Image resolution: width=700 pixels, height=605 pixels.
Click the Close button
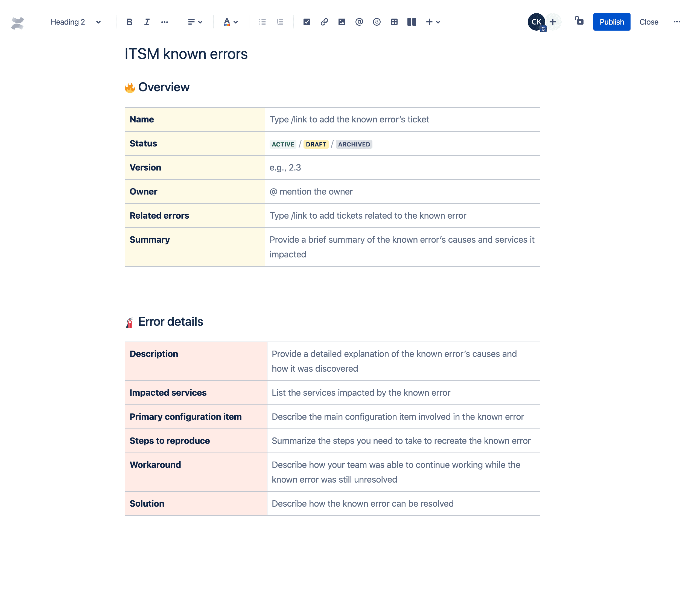point(648,22)
